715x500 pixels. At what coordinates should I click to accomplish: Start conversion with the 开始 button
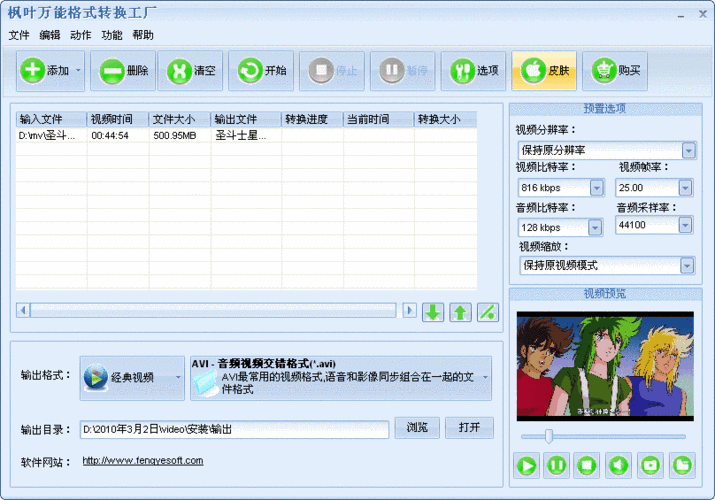(262, 71)
